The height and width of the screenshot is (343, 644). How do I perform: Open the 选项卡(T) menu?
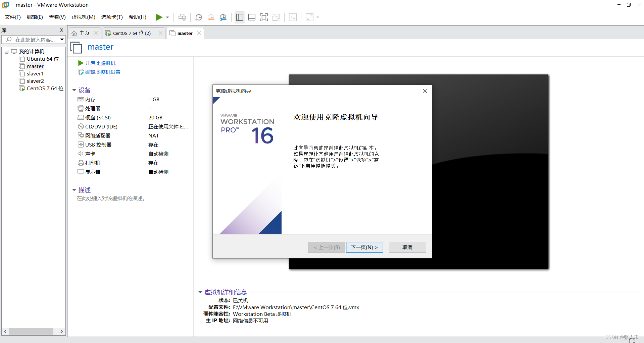click(112, 17)
